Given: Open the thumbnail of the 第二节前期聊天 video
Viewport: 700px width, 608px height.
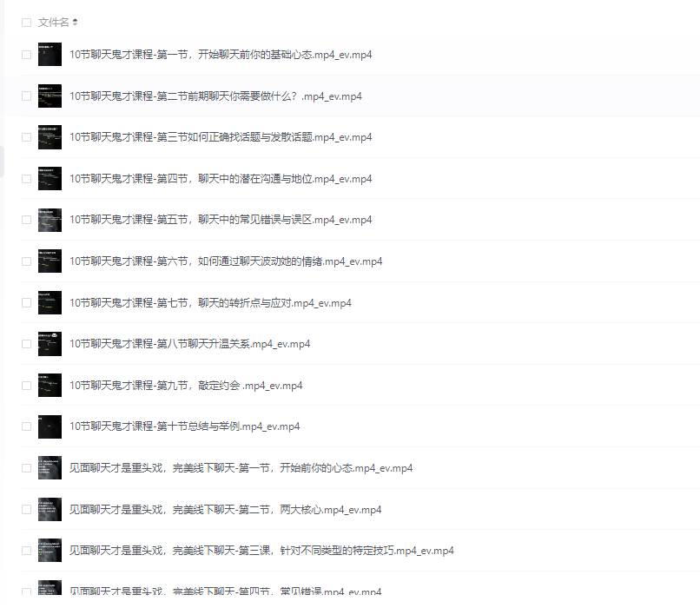Looking at the screenshot, I should coord(50,96).
